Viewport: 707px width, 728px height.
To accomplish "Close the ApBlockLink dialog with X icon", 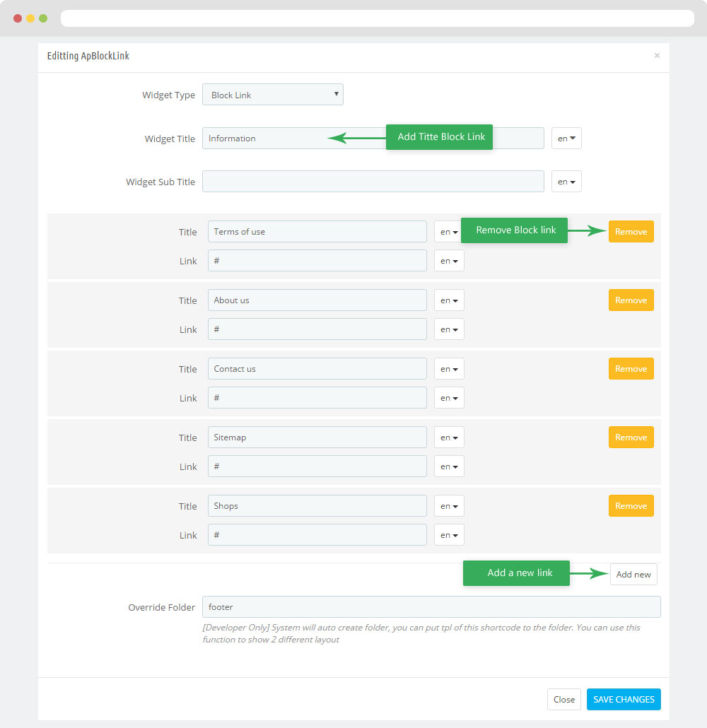I will coord(657,56).
